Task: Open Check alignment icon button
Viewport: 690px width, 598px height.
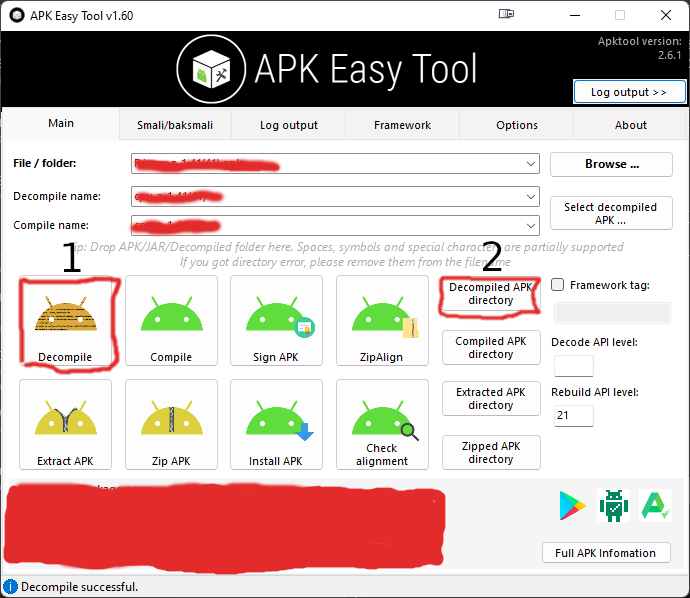Action: coord(382,425)
